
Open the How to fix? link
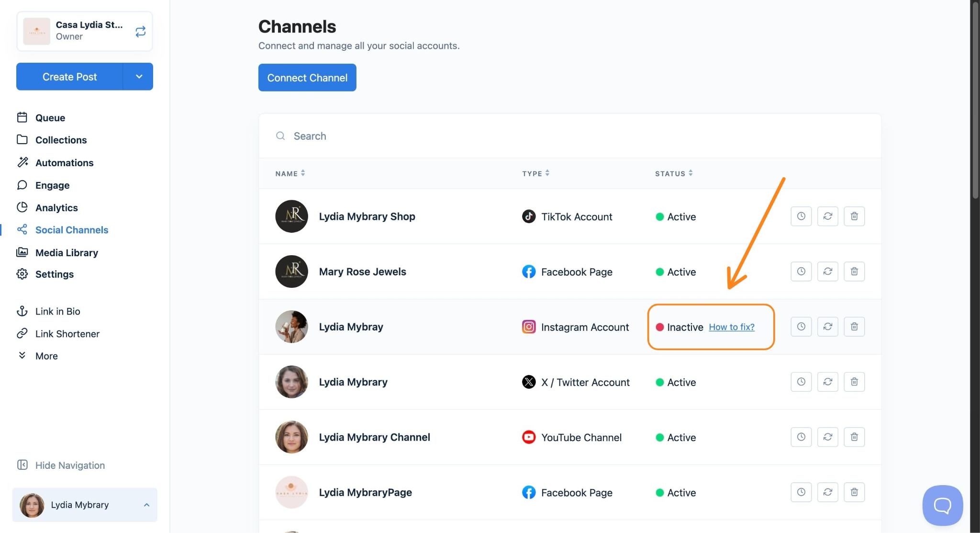[x=731, y=327]
